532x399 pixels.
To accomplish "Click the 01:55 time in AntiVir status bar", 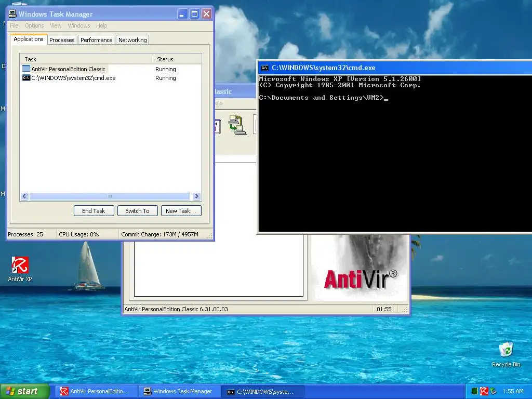I will (x=384, y=309).
